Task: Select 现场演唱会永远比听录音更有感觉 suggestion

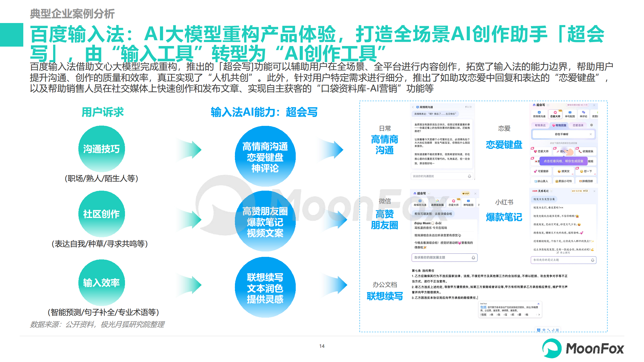Action: (438, 235)
